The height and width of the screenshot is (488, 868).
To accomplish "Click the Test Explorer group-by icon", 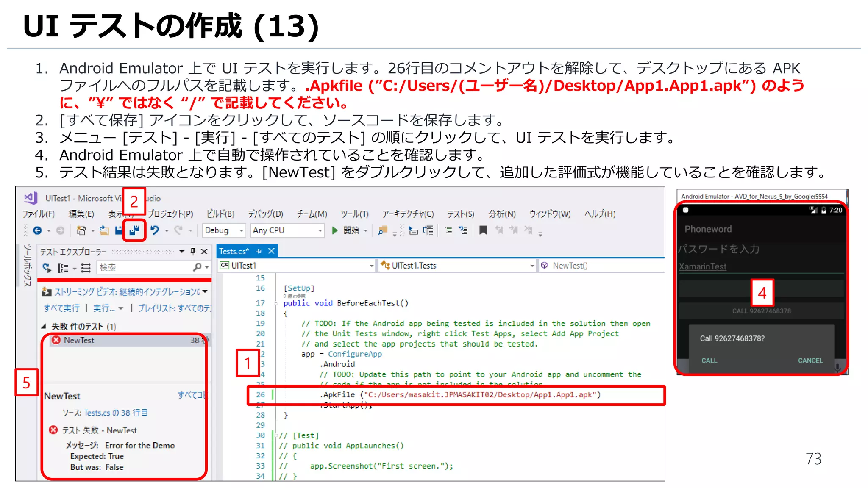I will click(63, 268).
